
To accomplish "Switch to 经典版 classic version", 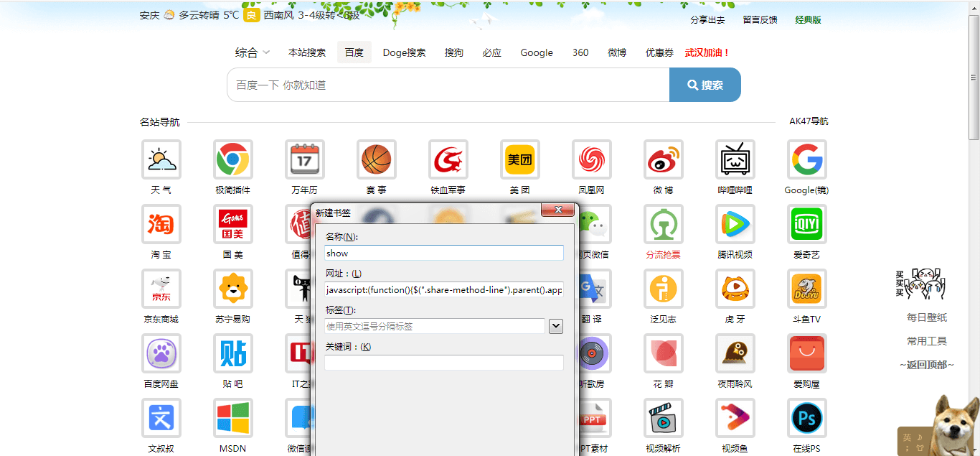I will click(808, 20).
